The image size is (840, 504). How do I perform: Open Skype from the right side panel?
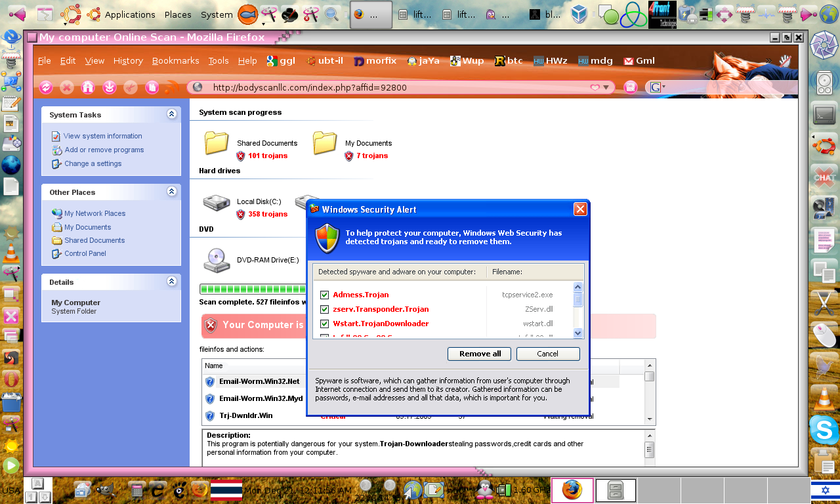click(824, 430)
